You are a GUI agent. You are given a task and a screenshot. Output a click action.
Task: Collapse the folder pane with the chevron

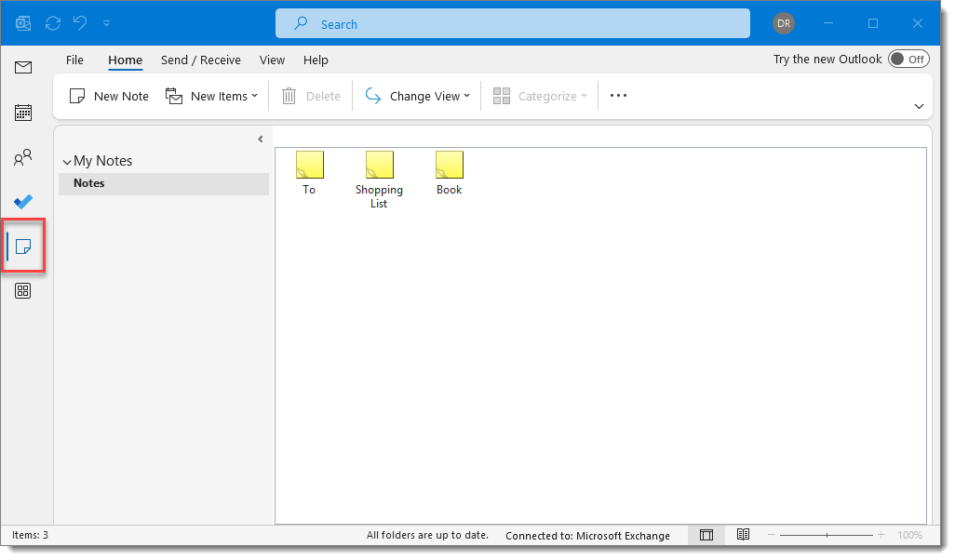(261, 139)
